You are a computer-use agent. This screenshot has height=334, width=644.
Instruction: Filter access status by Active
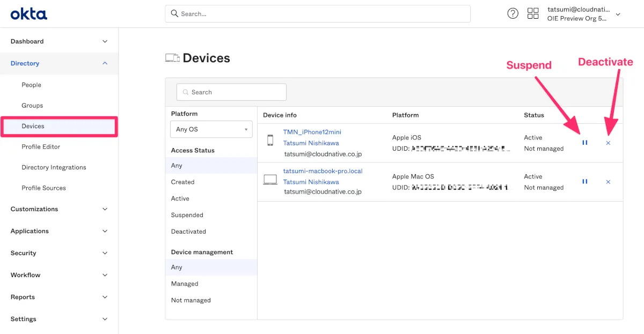(180, 198)
